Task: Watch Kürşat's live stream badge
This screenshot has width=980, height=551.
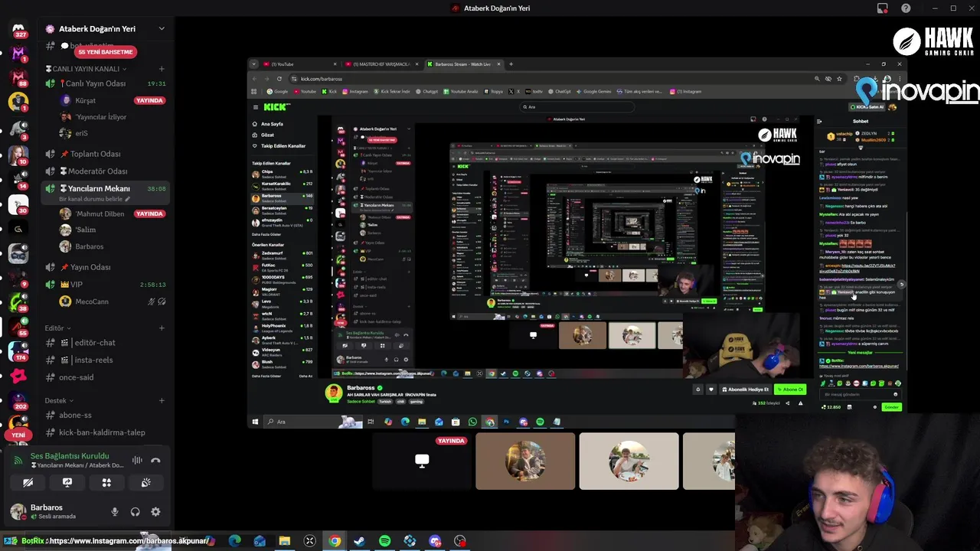Action: [x=149, y=100]
